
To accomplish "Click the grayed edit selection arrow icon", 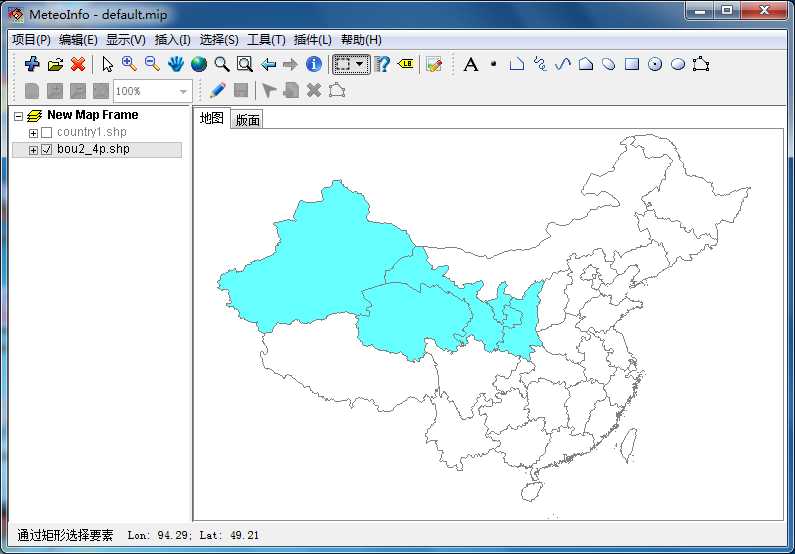I will pos(269,91).
